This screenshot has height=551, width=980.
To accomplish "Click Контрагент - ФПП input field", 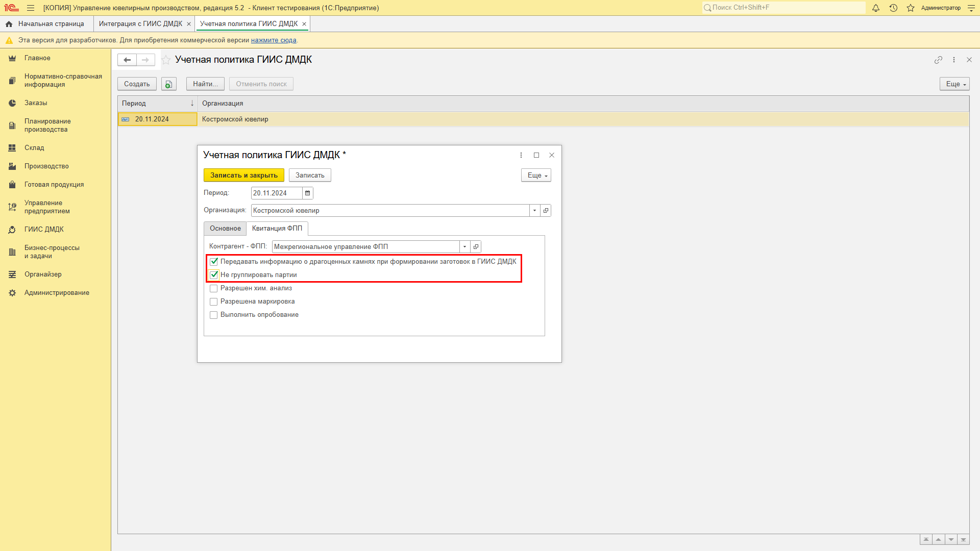I will 365,246.
